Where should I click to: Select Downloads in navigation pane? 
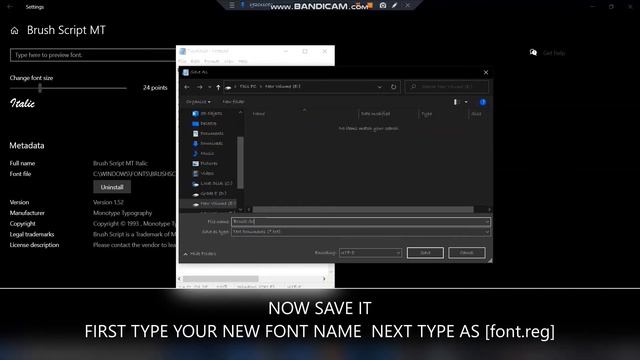208,143
